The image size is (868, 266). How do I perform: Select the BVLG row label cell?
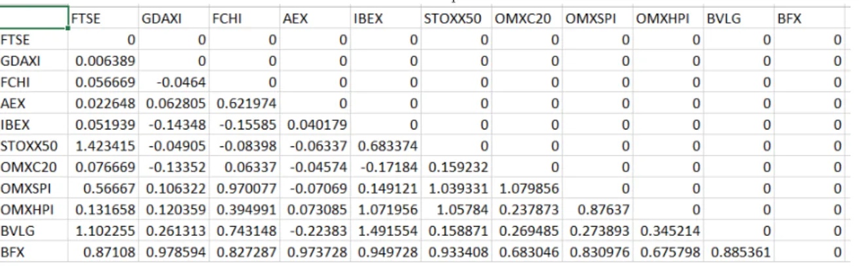34,230
